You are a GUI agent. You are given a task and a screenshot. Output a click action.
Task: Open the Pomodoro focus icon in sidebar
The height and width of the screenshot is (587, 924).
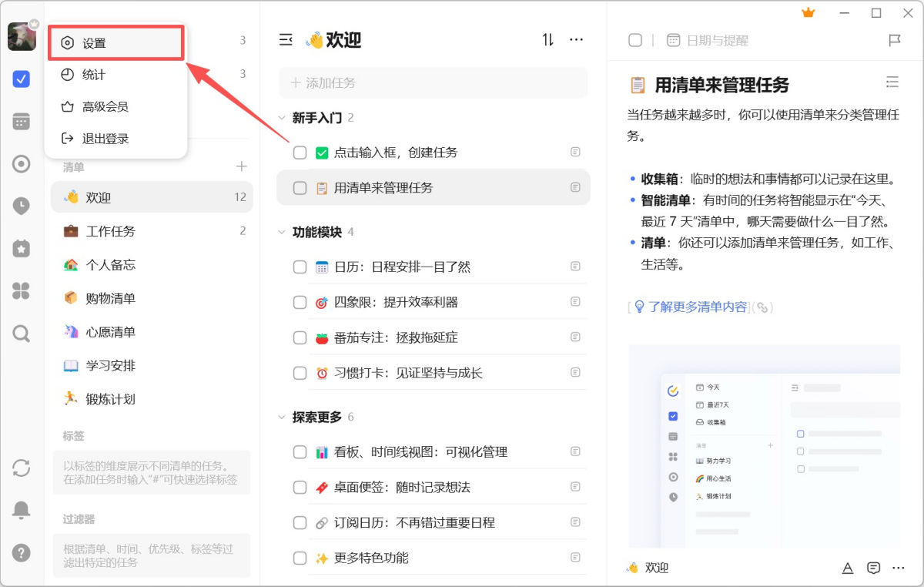[22, 163]
